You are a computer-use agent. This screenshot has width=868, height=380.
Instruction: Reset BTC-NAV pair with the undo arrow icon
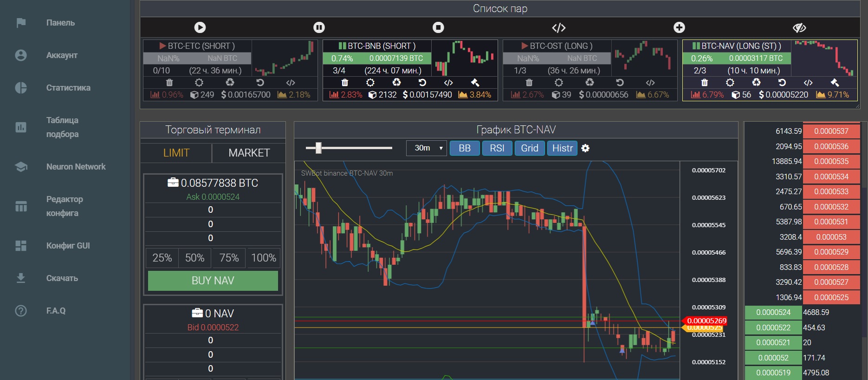782,83
